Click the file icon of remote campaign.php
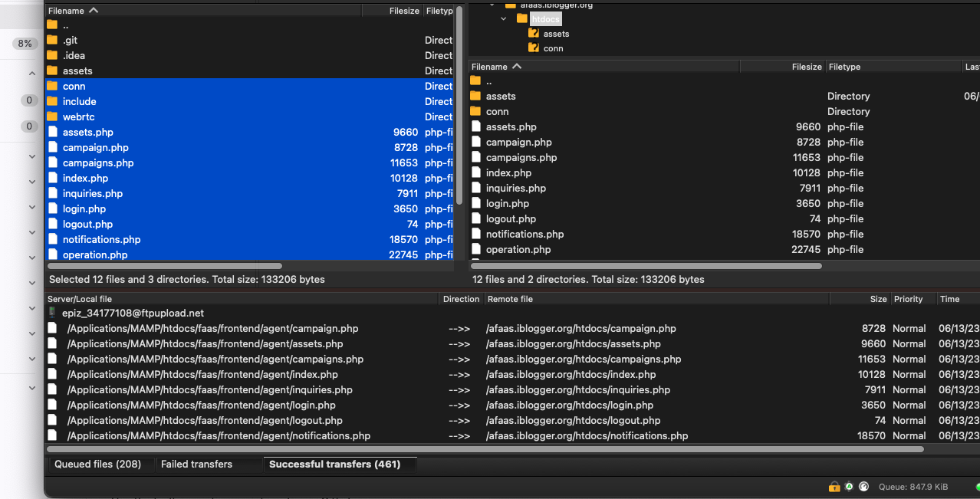The image size is (980, 499). (x=476, y=142)
